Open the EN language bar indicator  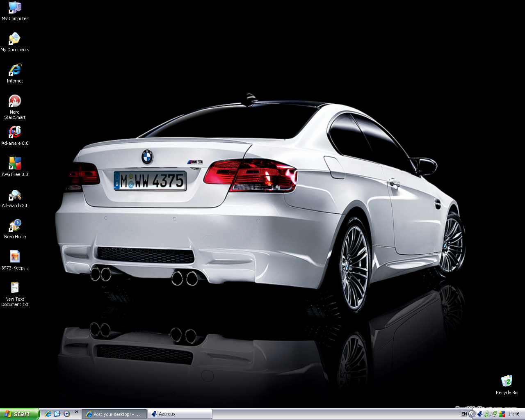(464, 414)
